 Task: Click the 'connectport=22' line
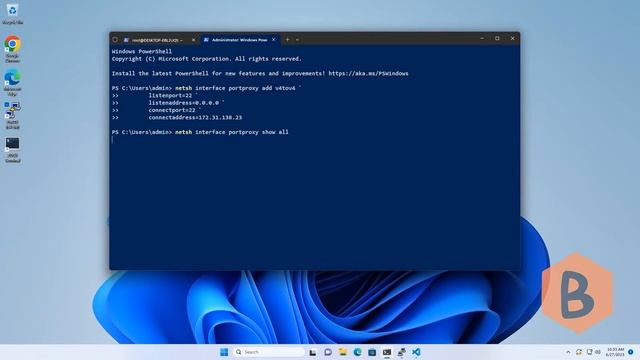[x=174, y=110]
